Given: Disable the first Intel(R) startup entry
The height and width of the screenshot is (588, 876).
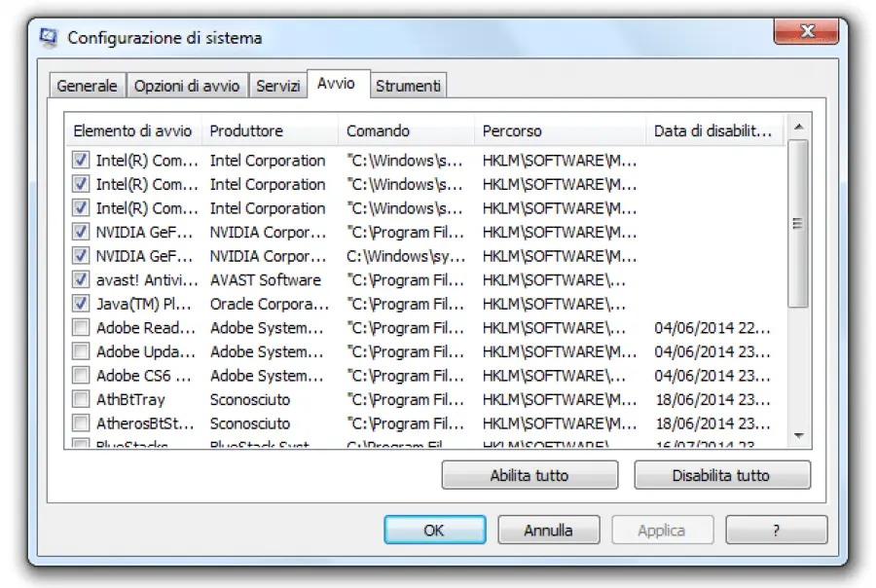Looking at the screenshot, I should coord(82,160).
